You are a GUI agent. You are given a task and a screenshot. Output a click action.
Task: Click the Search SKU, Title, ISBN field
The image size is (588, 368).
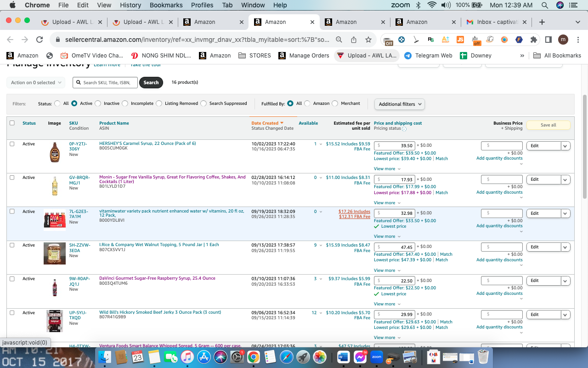pos(105,82)
